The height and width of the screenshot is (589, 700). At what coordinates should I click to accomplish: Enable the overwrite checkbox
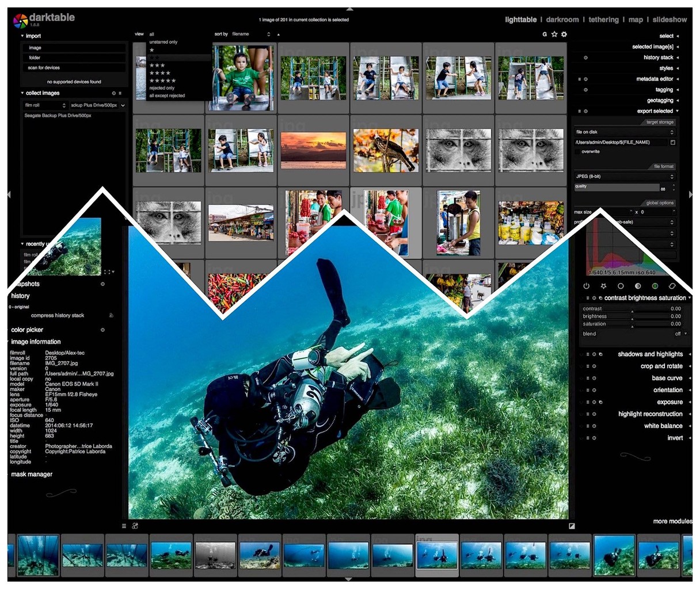577,152
